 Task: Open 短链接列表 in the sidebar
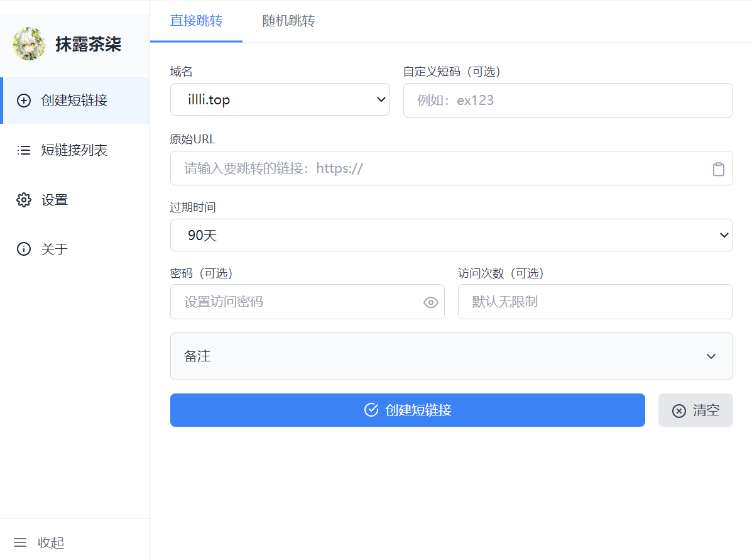75,150
